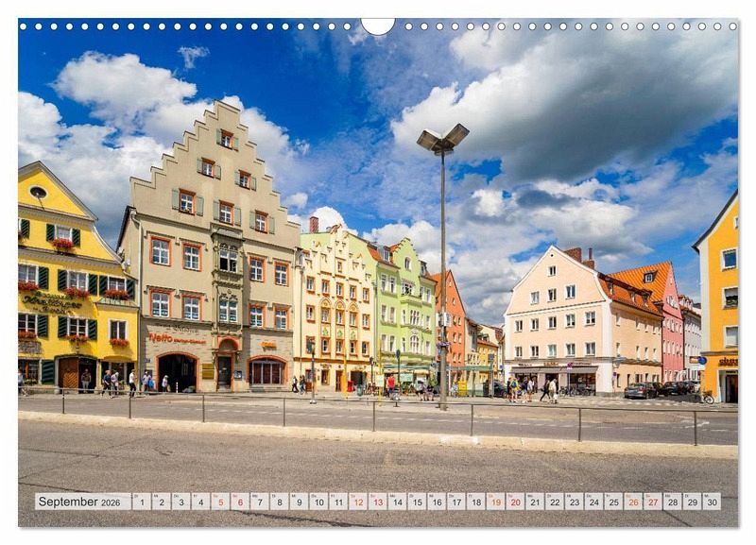This screenshot has width=756, height=545.
Task: Select day 15 in the date row
Action: (x=417, y=502)
